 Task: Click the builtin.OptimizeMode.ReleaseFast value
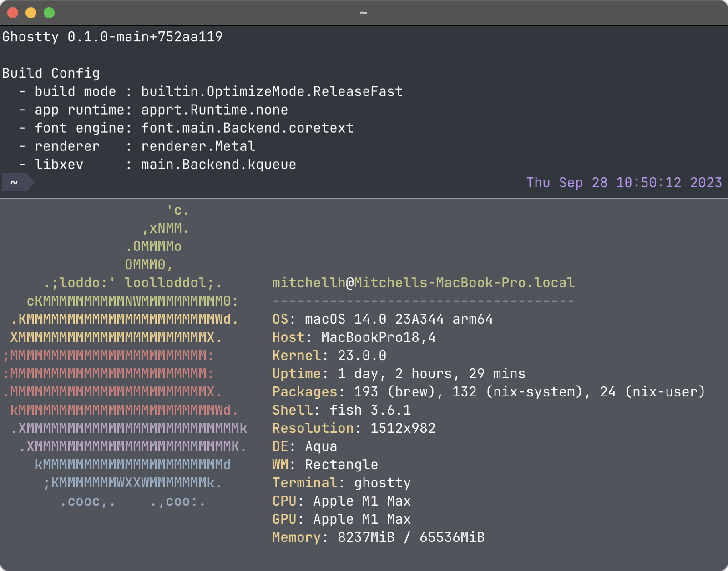272,92
